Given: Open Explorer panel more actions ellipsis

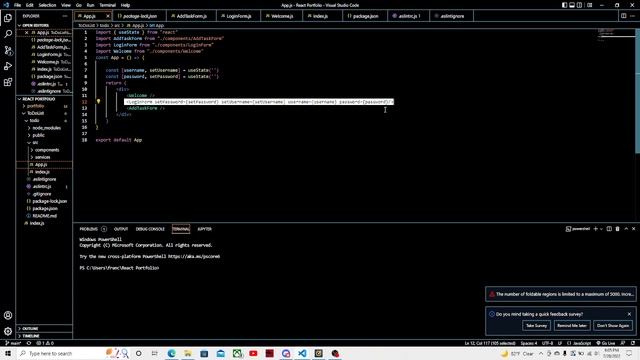Looking at the screenshot, I should pos(65,16).
